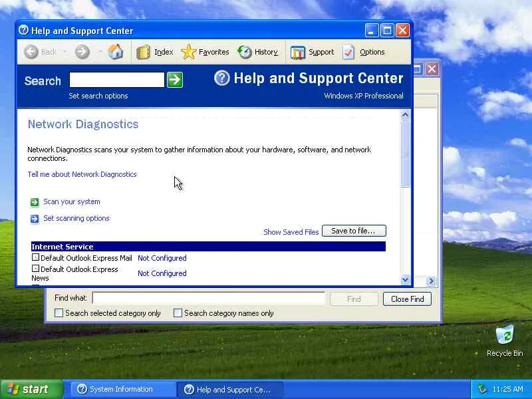Open the History clock icon
The image size is (532, 399).
244,53
